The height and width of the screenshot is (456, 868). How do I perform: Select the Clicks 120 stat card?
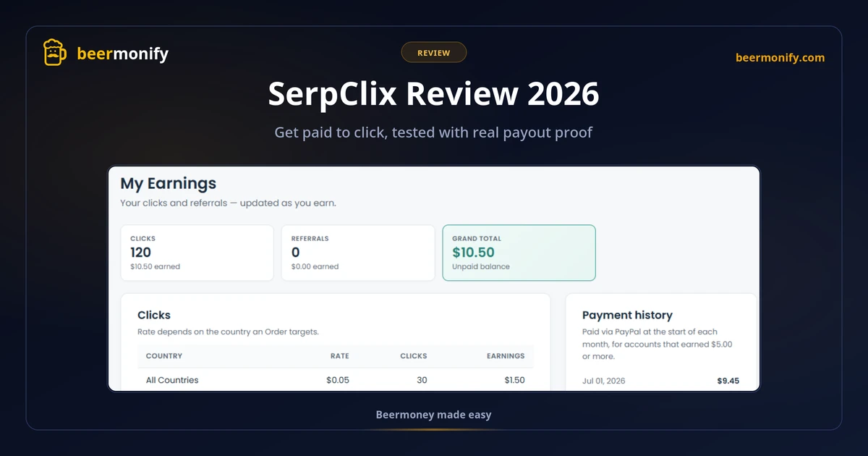pyautogui.click(x=197, y=253)
